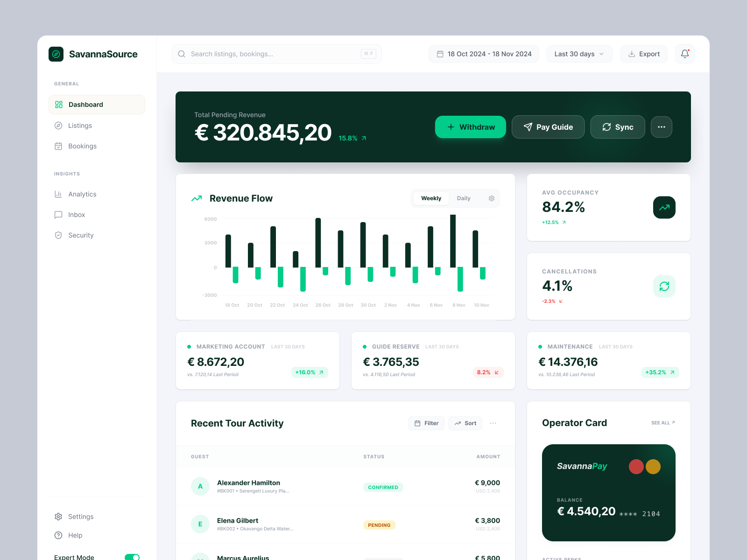Navigate to Analytics
Image resolution: width=747 pixels, height=560 pixels.
coord(97,194)
